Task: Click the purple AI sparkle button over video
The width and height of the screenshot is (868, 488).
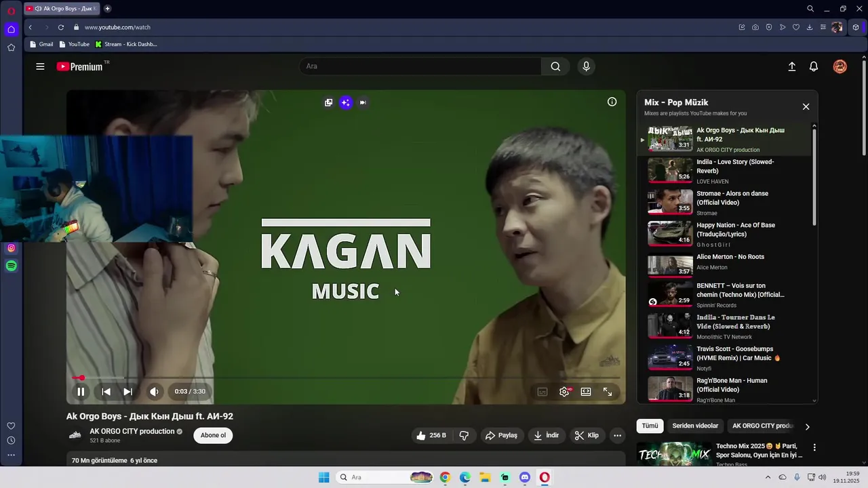Action: pyautogui.click(x=346, y=102)
